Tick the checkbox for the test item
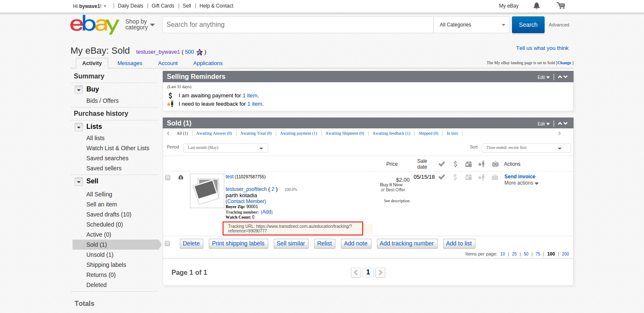 [168, 177]
